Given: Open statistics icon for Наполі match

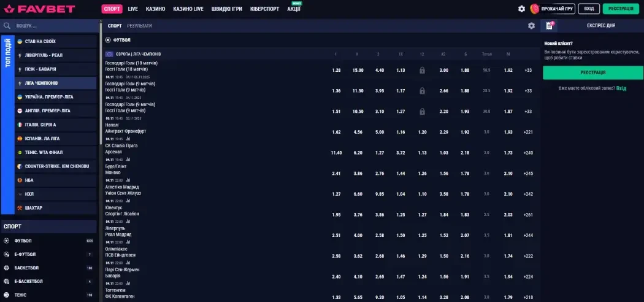Looking at the screenshot, I should (x=128, y=139).
